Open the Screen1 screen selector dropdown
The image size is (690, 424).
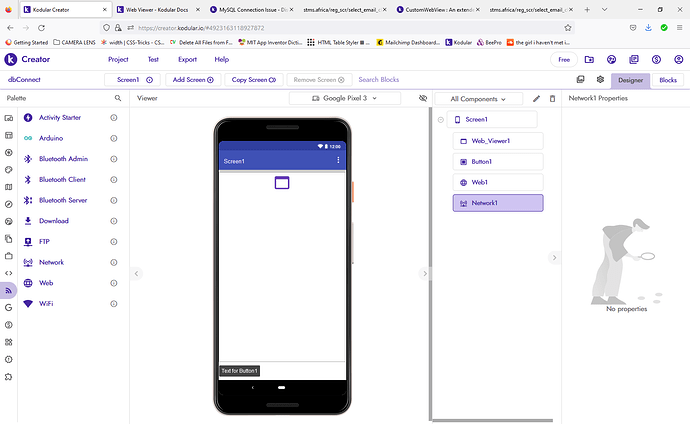(127, 79)
